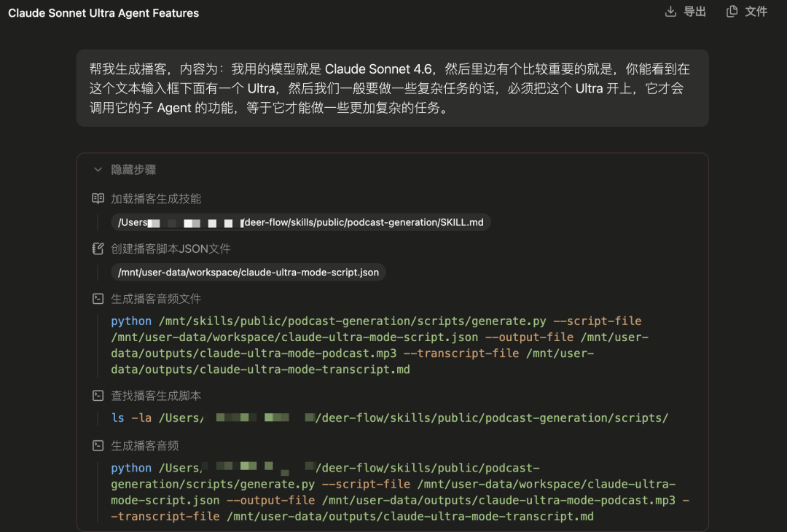Click the download icon beside 导出
This screenshot has width=787, height=532.
(670, 12)
